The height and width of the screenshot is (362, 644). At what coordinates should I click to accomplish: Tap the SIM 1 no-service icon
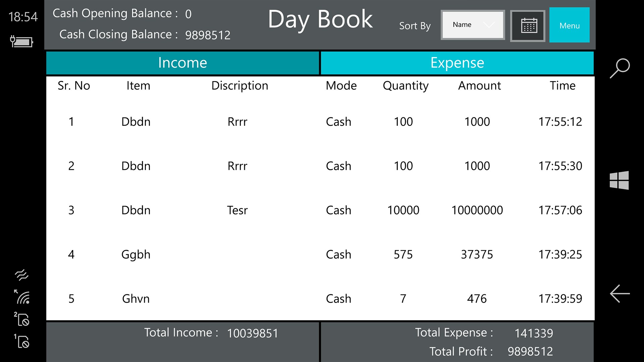pyautogui.click(x=22, y=341)
